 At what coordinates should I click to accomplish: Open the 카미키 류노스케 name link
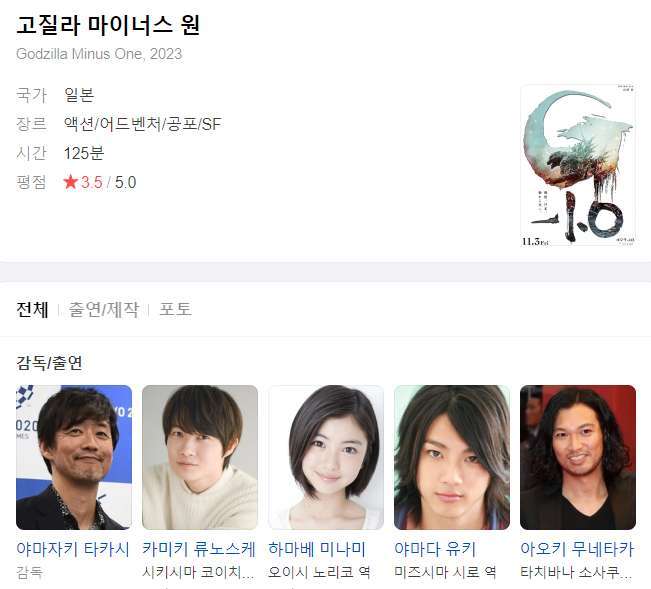(199, 549)
